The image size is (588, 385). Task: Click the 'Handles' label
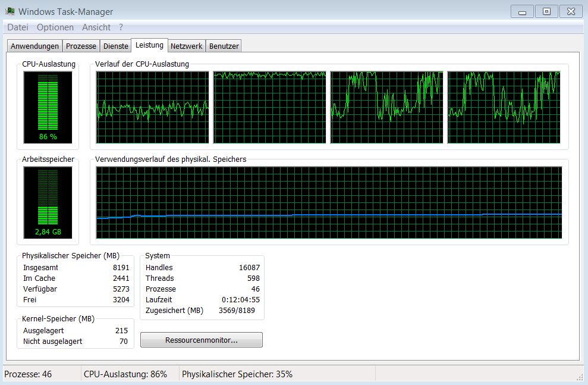159,268
